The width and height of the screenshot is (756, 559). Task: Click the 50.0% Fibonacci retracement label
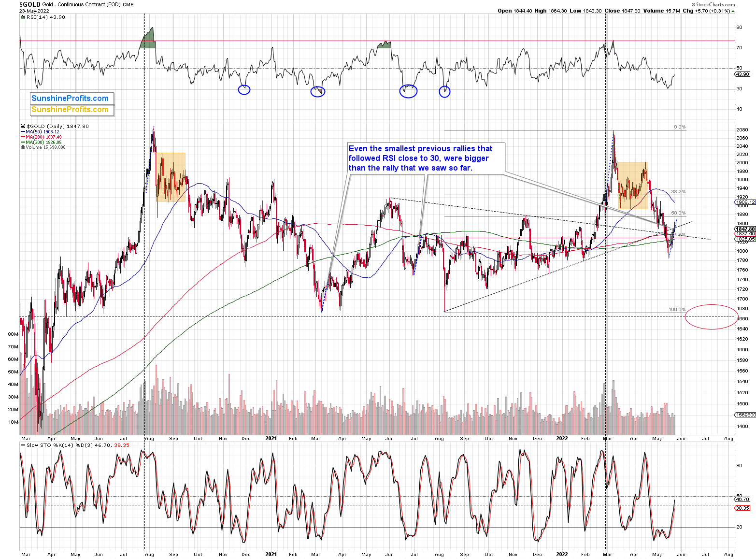pyautogui.click(x=678, y=213)
